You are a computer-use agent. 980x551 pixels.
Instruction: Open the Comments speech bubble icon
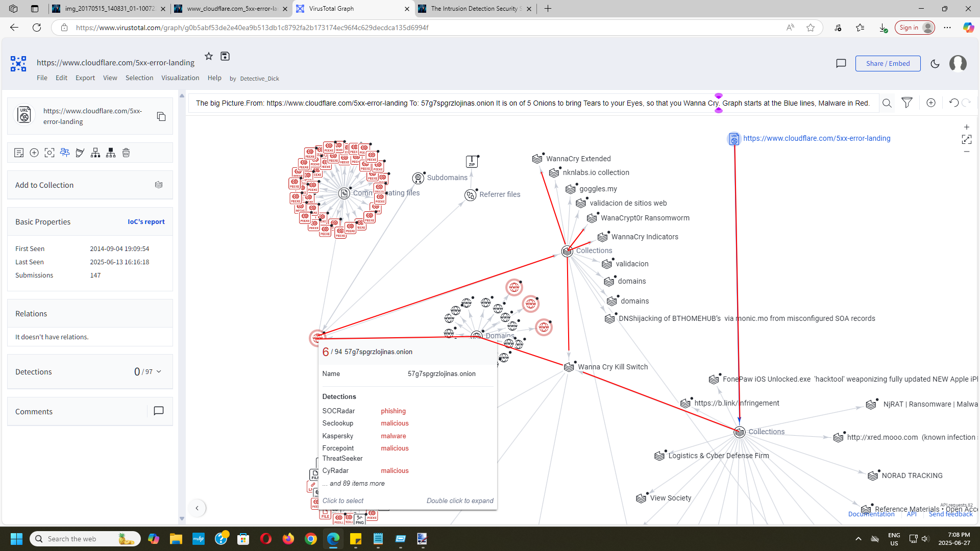[x=159, y=411]
